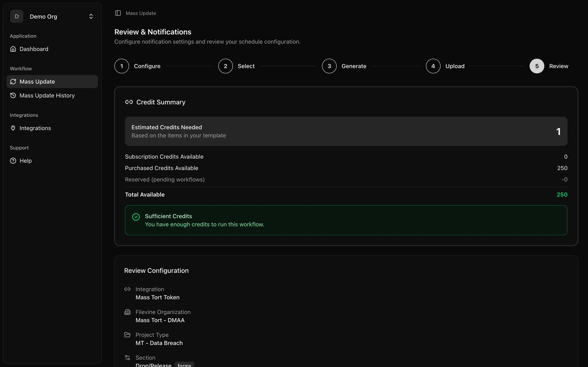Click the link icon next to Credit Summary
The height and width of the screenshot is (367, 588).
(129, 102)
